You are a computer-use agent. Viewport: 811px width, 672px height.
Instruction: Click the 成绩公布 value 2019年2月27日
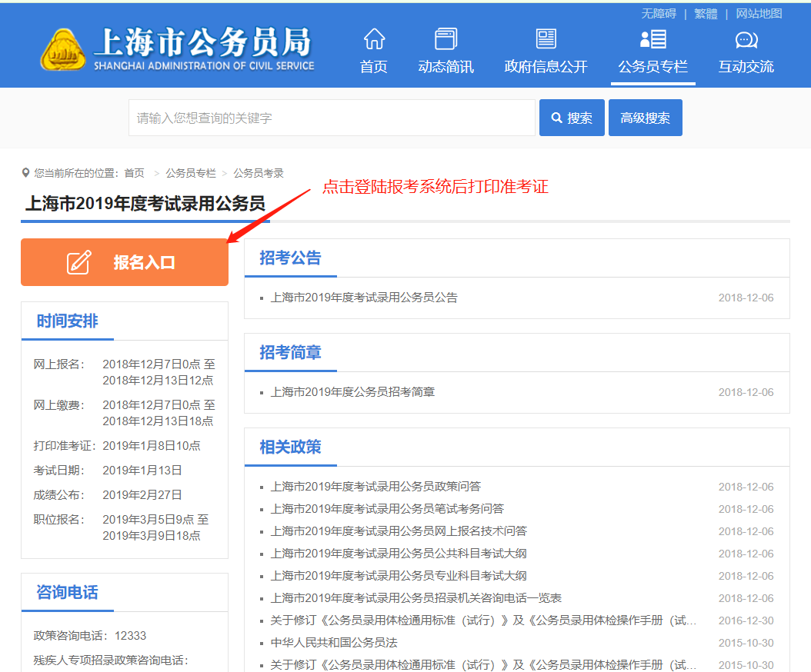tap(142, 494)
